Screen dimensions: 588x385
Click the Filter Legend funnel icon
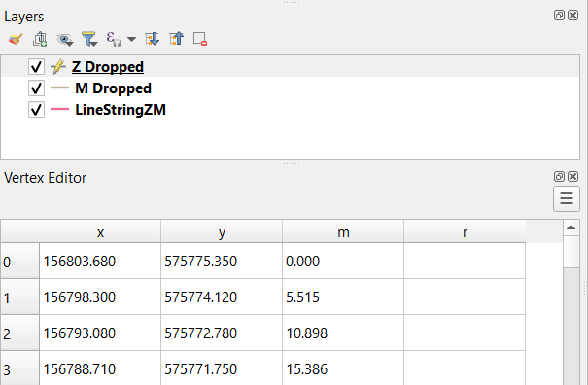(89, 39)
